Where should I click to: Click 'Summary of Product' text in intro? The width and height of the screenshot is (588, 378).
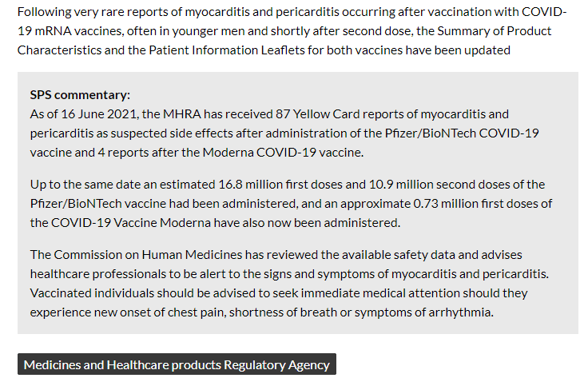click(495, 31)
